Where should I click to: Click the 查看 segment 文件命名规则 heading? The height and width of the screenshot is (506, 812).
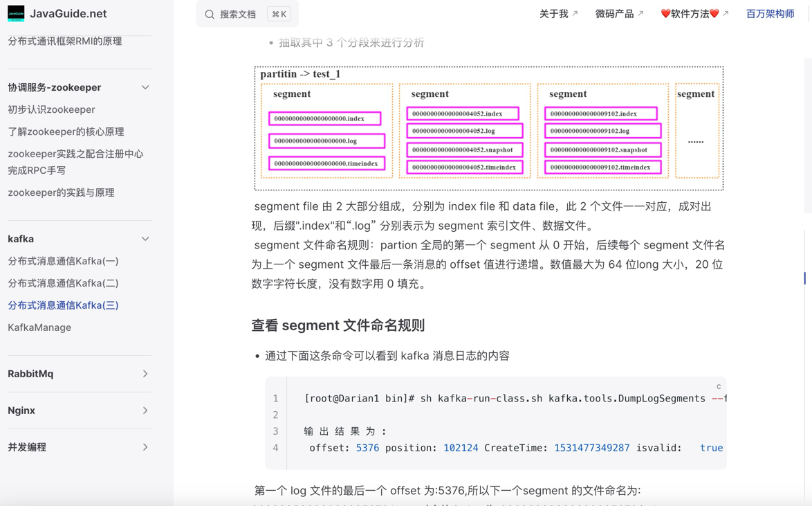click(338, 325)
